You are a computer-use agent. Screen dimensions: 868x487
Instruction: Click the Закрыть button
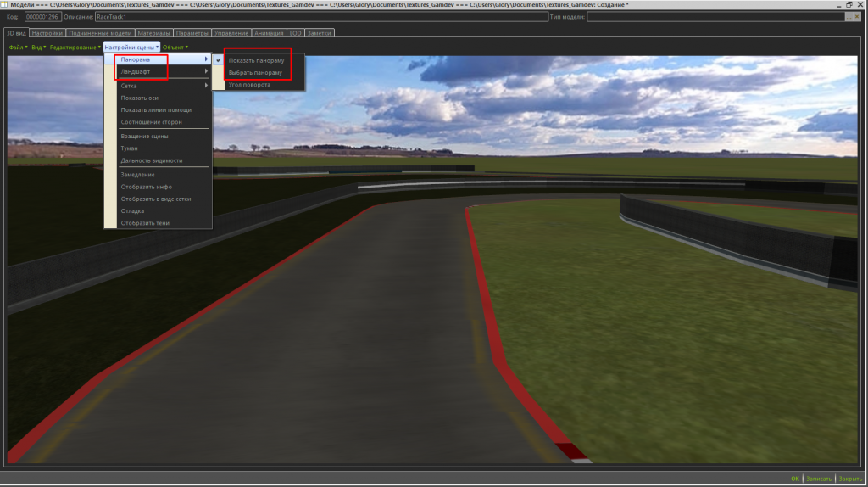pyautogui.click(x=850, y=479)
